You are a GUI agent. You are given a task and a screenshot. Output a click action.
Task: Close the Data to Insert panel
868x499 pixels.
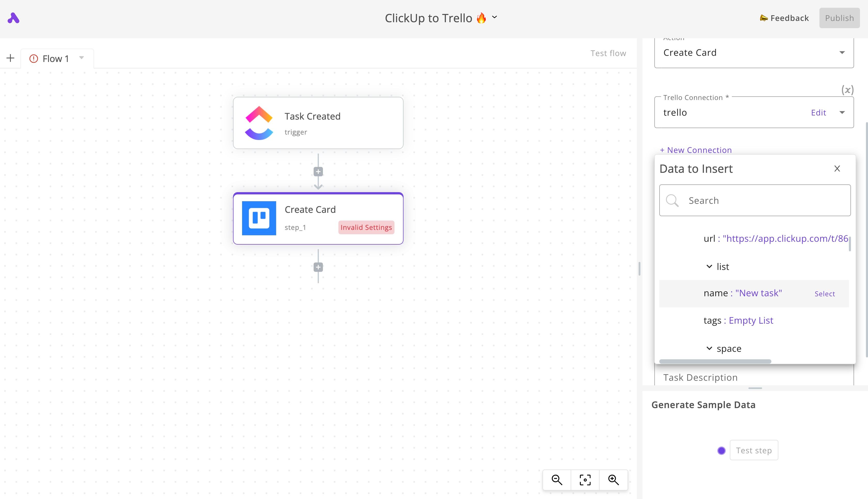pos(837,169)
